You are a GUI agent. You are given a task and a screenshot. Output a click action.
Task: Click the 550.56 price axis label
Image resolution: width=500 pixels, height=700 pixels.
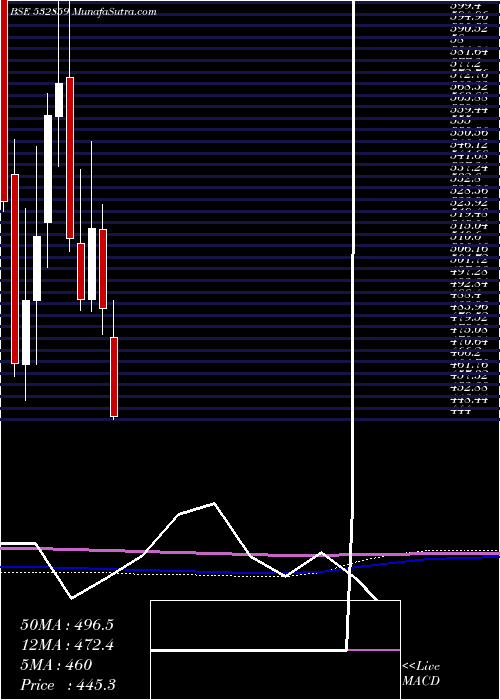point(470,133)
